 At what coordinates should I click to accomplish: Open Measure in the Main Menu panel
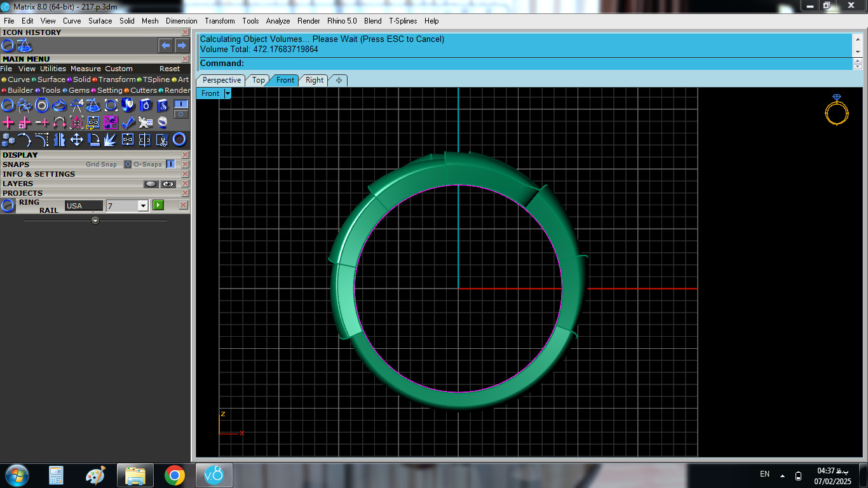pyautogui.click(x=86, y=69)
